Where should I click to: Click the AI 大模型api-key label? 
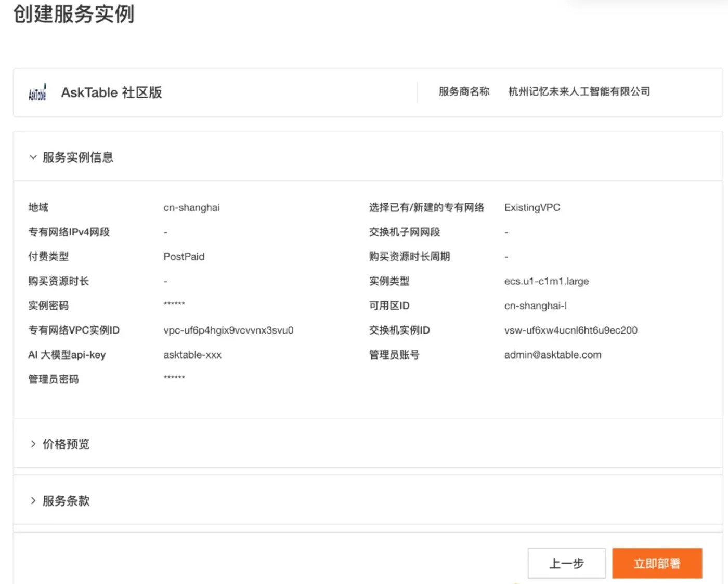(67, 355)
